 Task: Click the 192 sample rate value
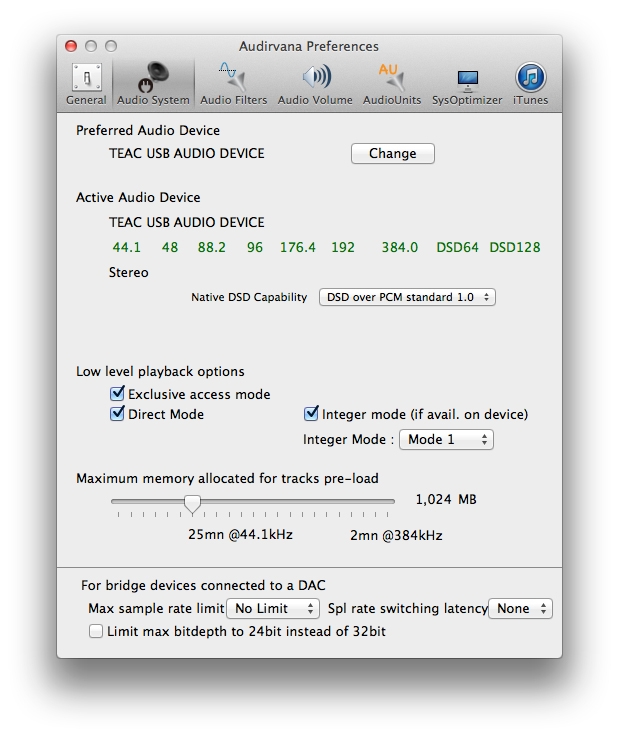[x=343, y=247]
